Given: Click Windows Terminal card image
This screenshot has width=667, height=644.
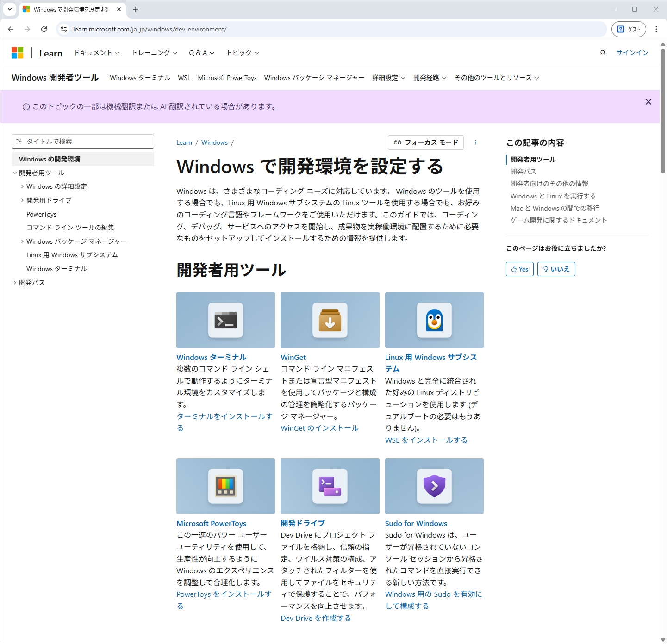Looking at the screenshot, I should pos(225,320).
